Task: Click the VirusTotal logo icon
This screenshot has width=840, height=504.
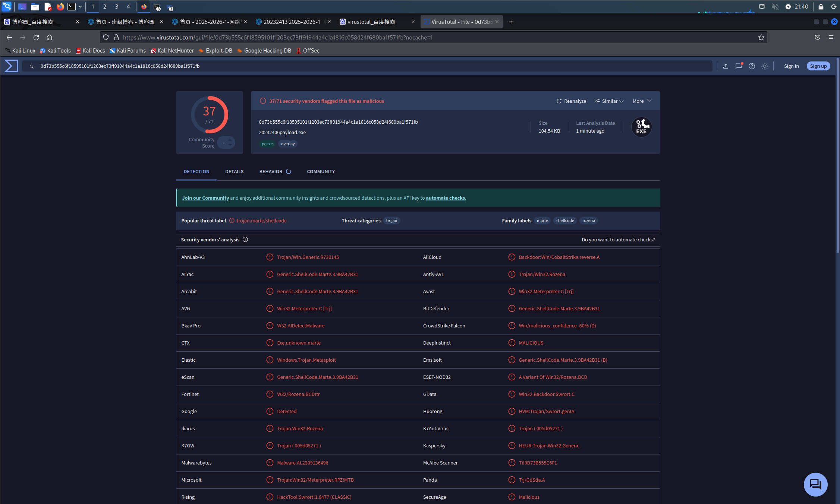Action: [11, 66]
